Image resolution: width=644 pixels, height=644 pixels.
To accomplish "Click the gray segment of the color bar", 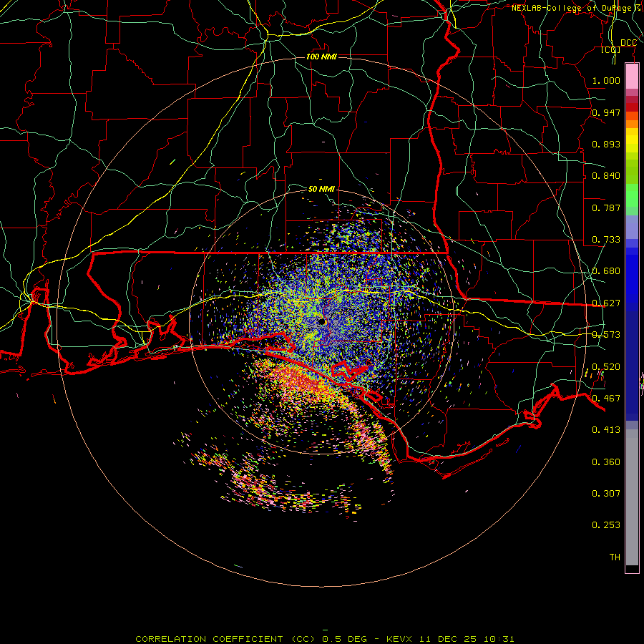I will tap(632, 497).
